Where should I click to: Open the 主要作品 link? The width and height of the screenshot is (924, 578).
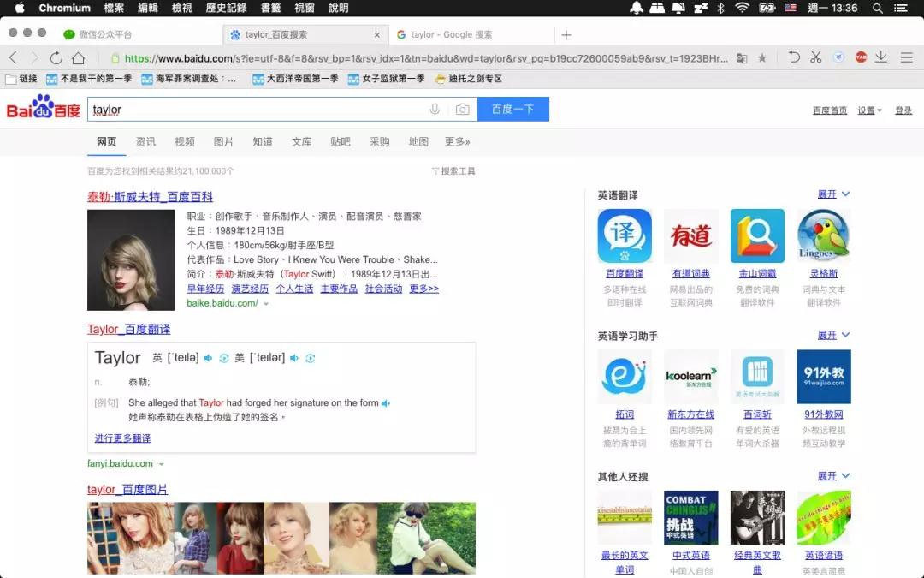(339, 289)
